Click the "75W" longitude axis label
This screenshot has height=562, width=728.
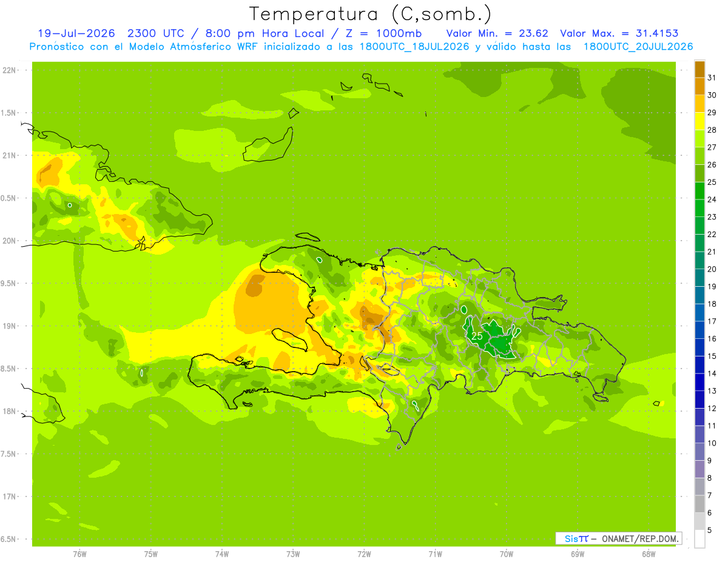tap(150, 554)
